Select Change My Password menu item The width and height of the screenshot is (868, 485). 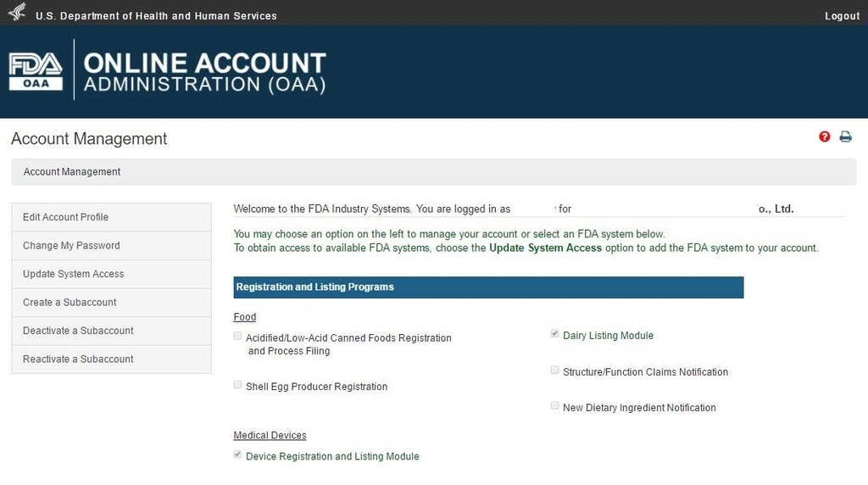tap(111, 245)
